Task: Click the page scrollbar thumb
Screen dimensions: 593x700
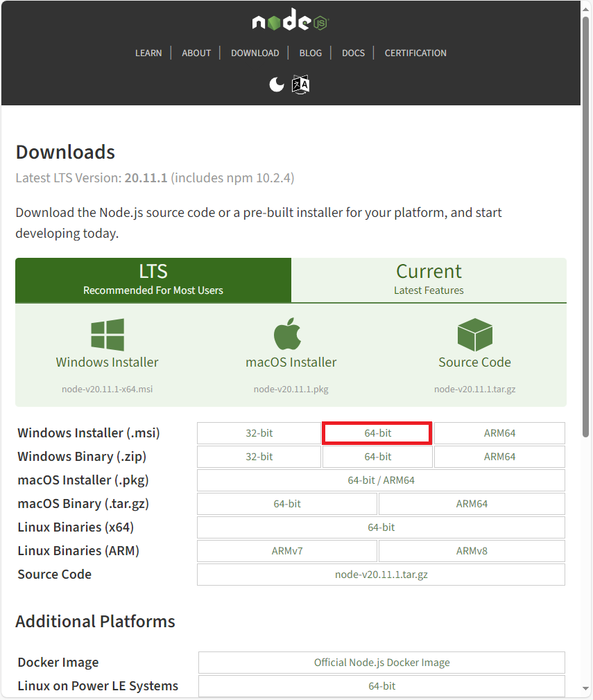Action: click(x=586, y=228)
